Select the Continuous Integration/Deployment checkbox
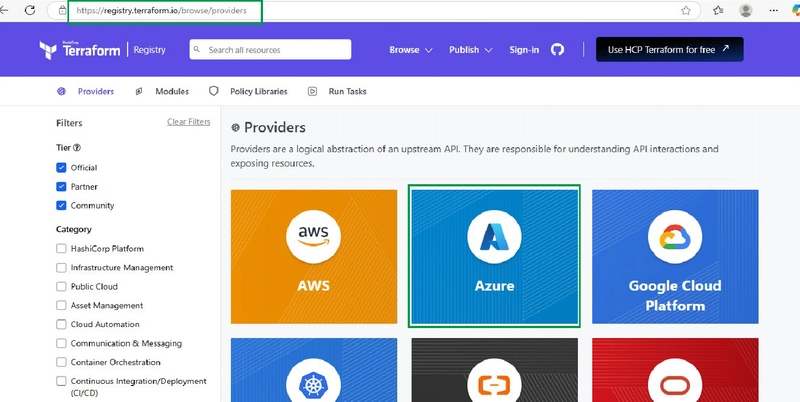 click(x=61, y=381)
